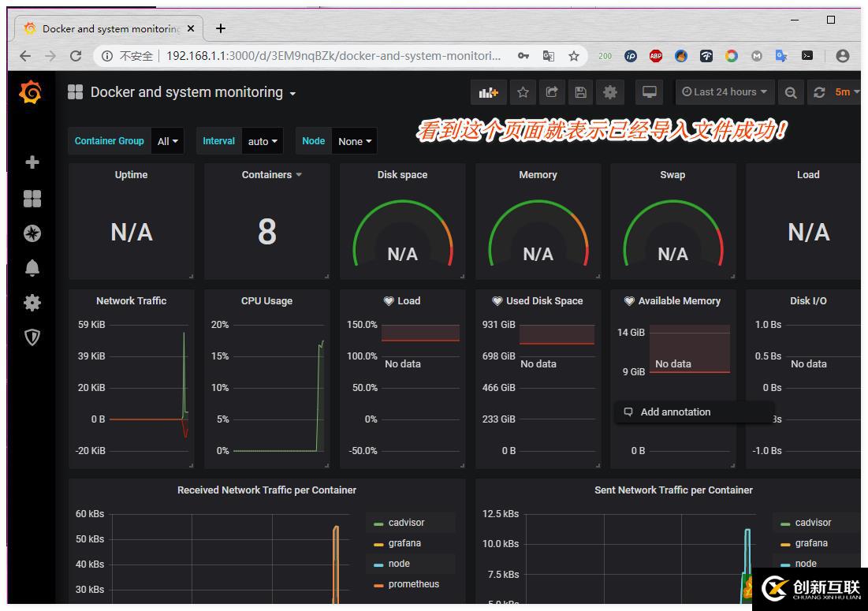The image size is (868, 611).
Task: Switch view mode with monitor icon
Action: (650, 92)
